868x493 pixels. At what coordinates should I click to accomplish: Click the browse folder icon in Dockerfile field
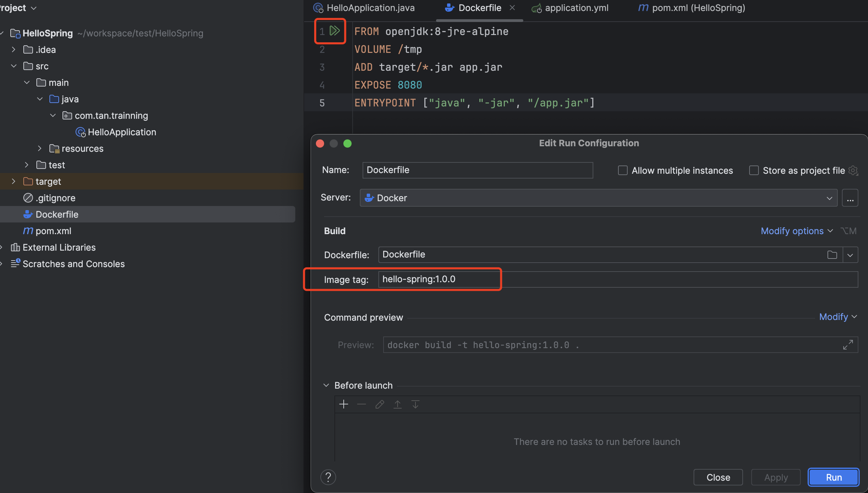[x=832, y=255]
